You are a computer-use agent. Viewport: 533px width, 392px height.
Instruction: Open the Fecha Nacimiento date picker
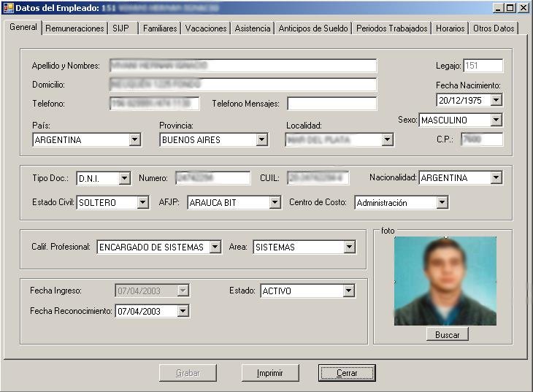click(496, 100)
